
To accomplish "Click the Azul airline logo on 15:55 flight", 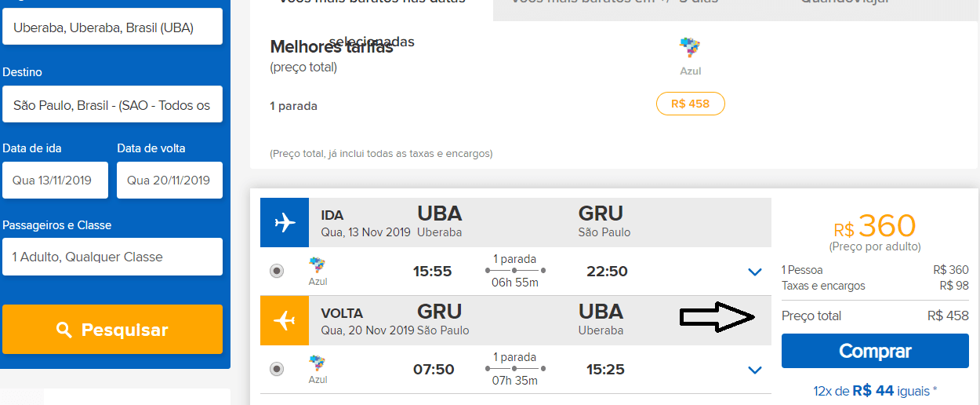I will [x=318, y=272].
